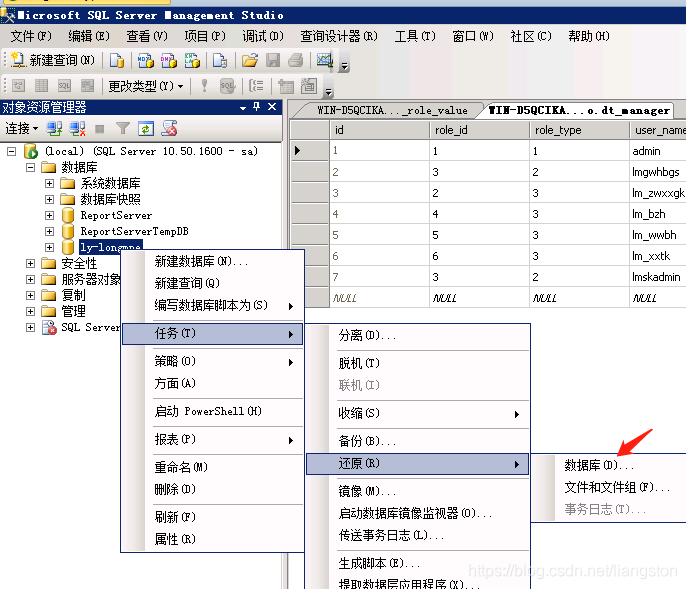Collapse the (local) server node
The height and width of the screenshot is (589, 686).
click(x=12, y=151)
